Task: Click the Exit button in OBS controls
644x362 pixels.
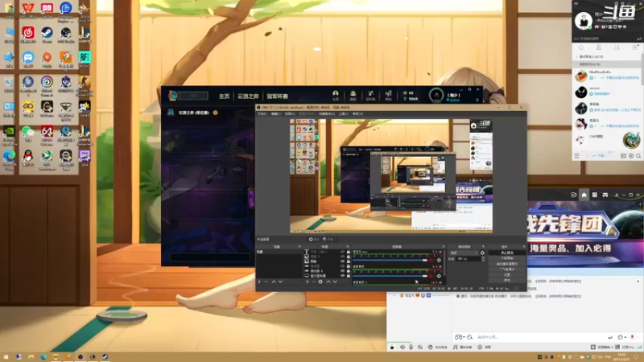Action: tap(507, 280)
